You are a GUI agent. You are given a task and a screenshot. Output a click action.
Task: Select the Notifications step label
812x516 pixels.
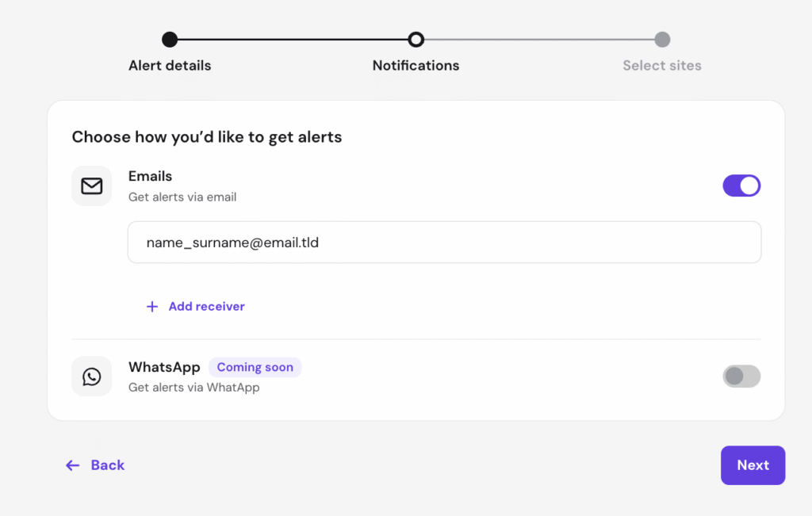pos(416,66)
